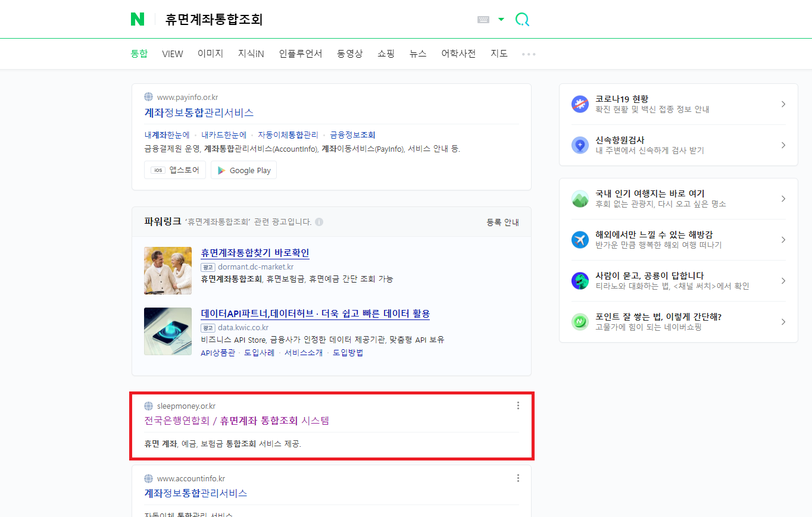The image size is (812, 517).
Task: Open the 서비스소개 sublink
Action: click(x=304, y=352)
